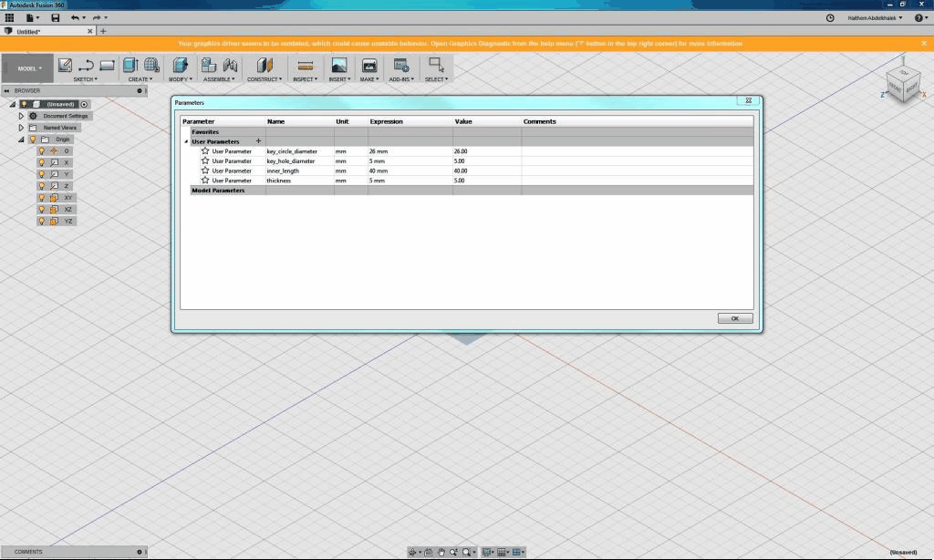Favorite the key_circle_diameter parameter star
Image resolution: width=934 pixels, height=560 pixels.
coord(205,151)
